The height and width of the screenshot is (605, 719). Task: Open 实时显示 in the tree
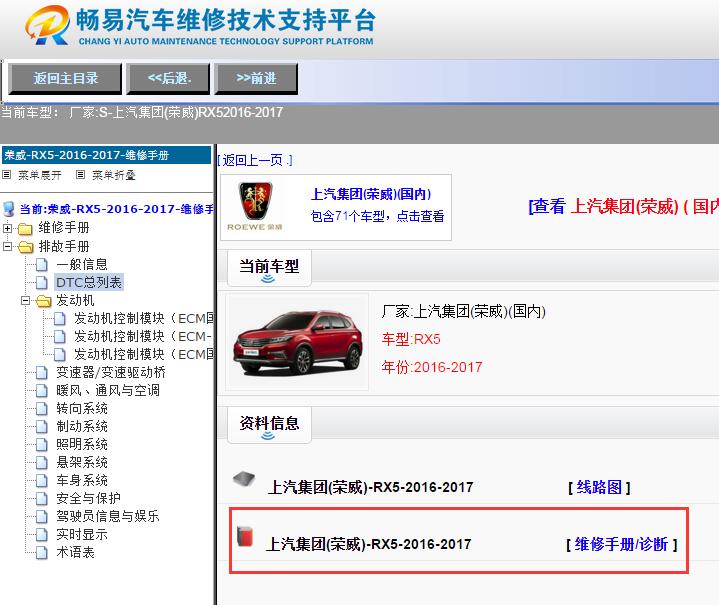pos(82,534)
